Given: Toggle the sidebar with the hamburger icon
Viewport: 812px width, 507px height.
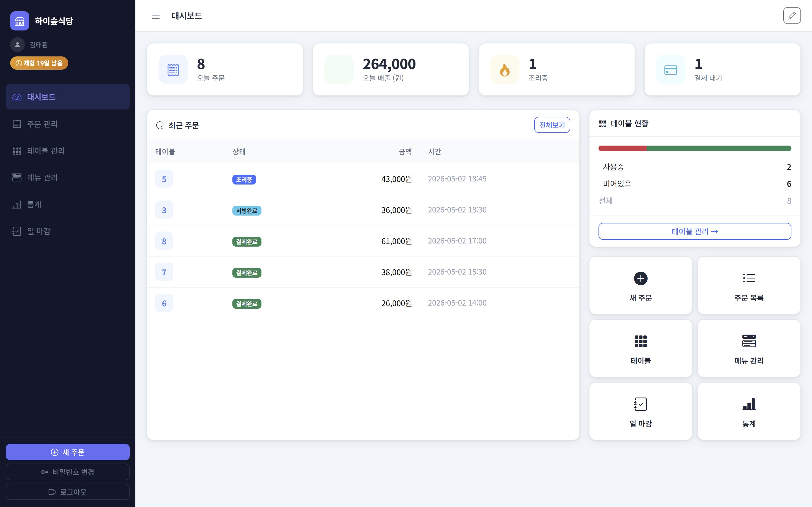Looking at the screenshot, I should coord(155,16).
